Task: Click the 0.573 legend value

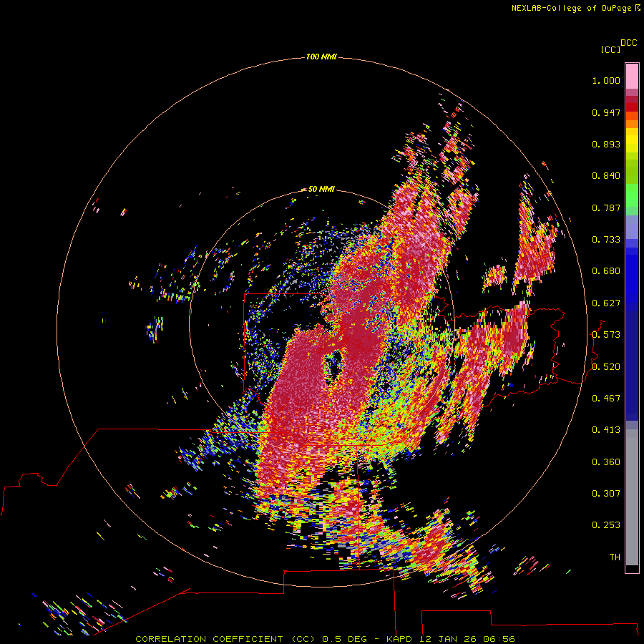Action: [606, 335]
